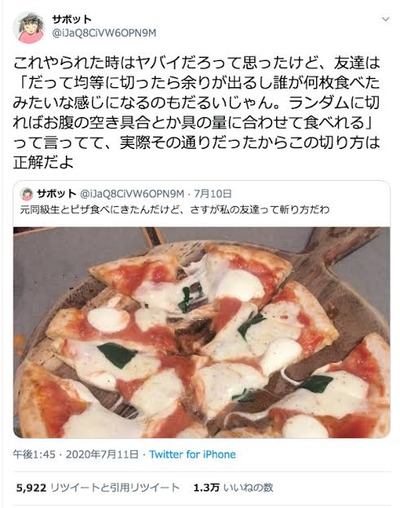Open the tweet author's profile avatar
Viewport: 400px width, 508px height.
pyautogui.click(x=30, y=29)
